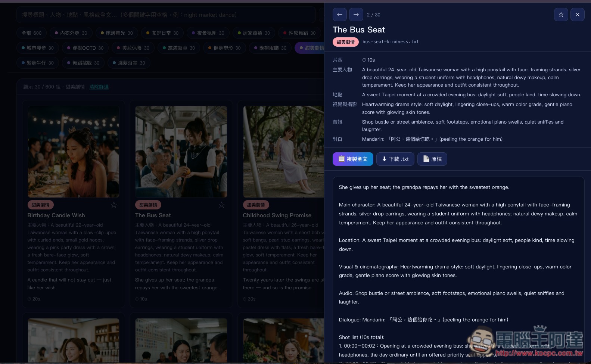
Task: Click Childhood Swing Promise card title
Action: [277, 215]
